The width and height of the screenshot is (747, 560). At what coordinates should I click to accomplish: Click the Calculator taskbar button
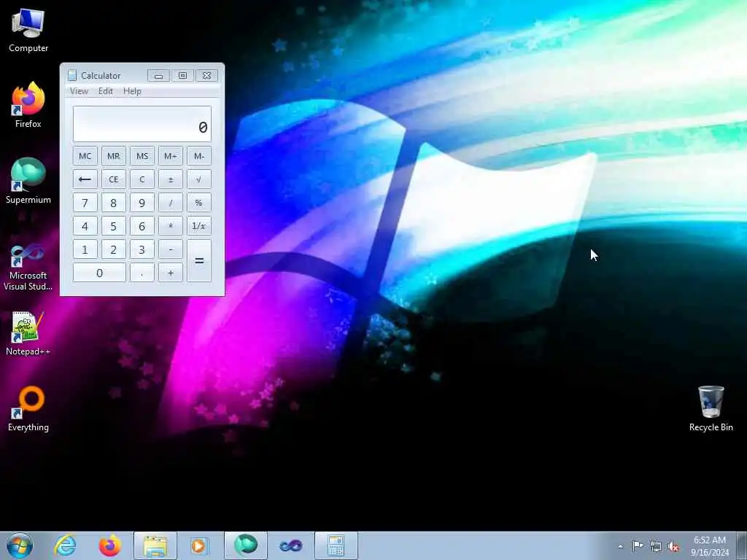click(x=336, y=545)
